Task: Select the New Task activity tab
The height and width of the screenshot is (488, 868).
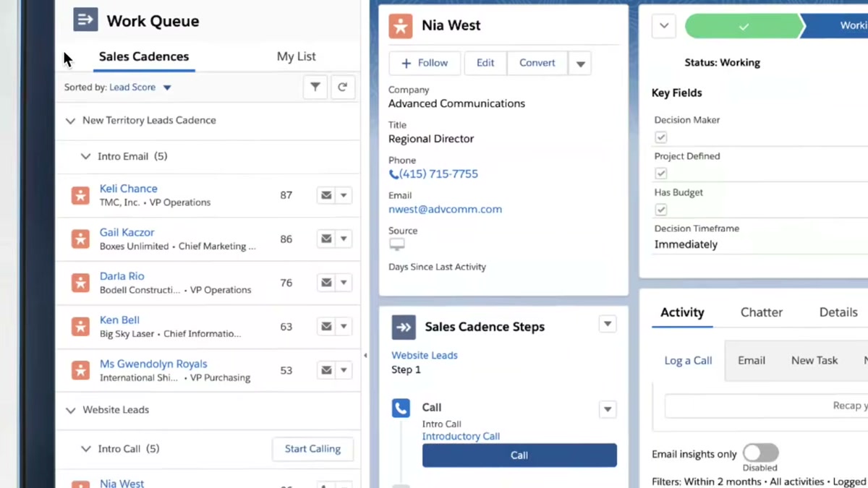Action: [x=814, y=360]
